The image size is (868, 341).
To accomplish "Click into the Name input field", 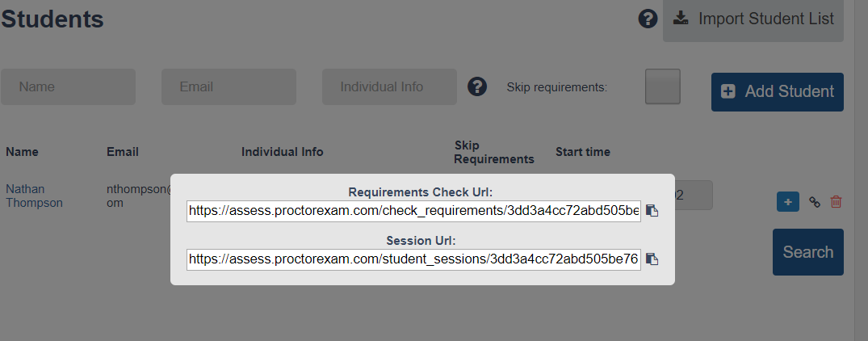I will 68,87.
